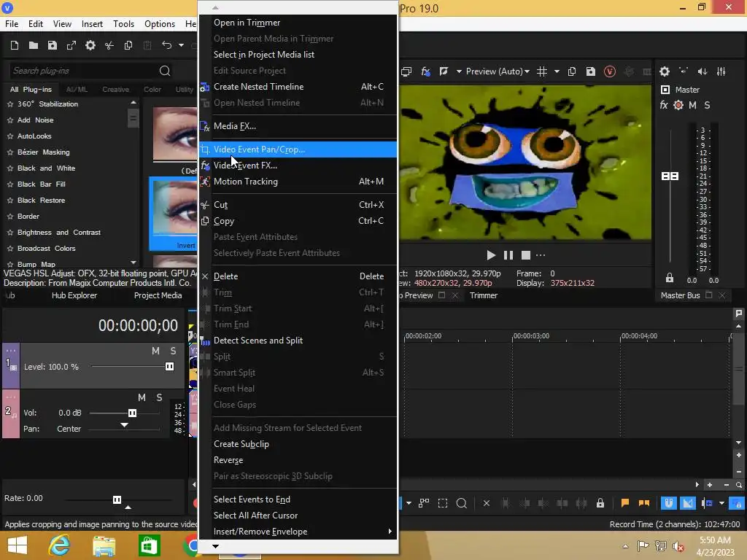Image resolution: width=747 pixels, height=560 pixels.
Task: Toggle Master bus Mute M
Action: tap(693, 105)
